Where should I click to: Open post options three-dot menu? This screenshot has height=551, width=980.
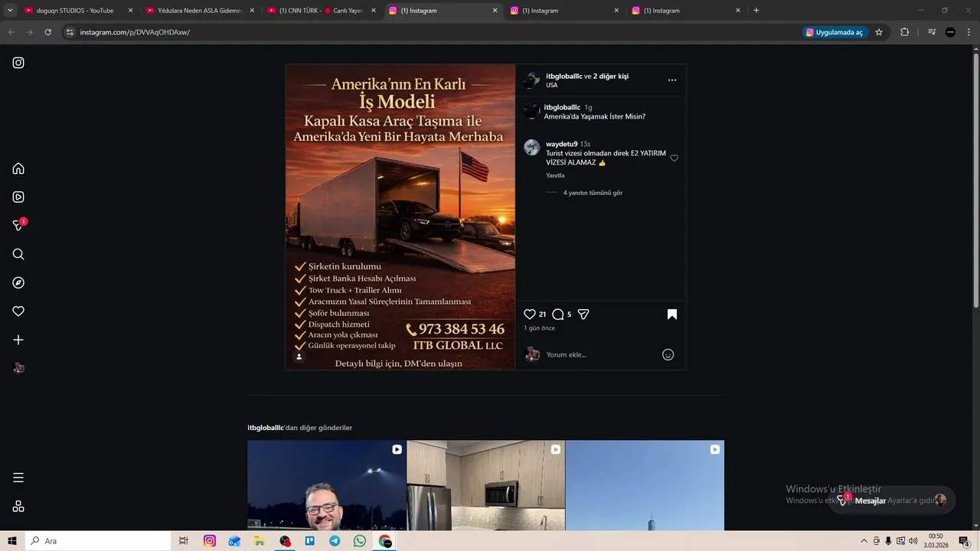pyautogui.click(x=672, y=80)
